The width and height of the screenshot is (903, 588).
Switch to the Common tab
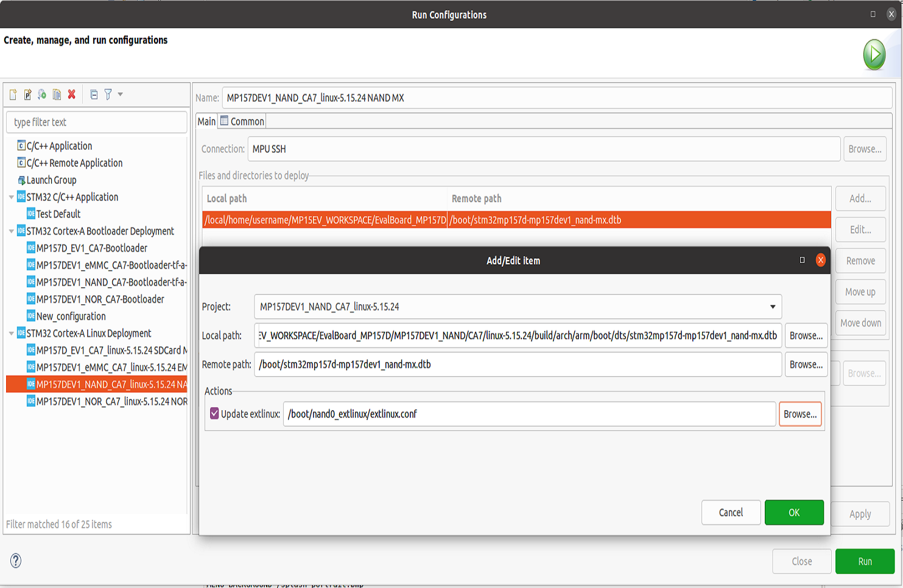pos(242,121)
